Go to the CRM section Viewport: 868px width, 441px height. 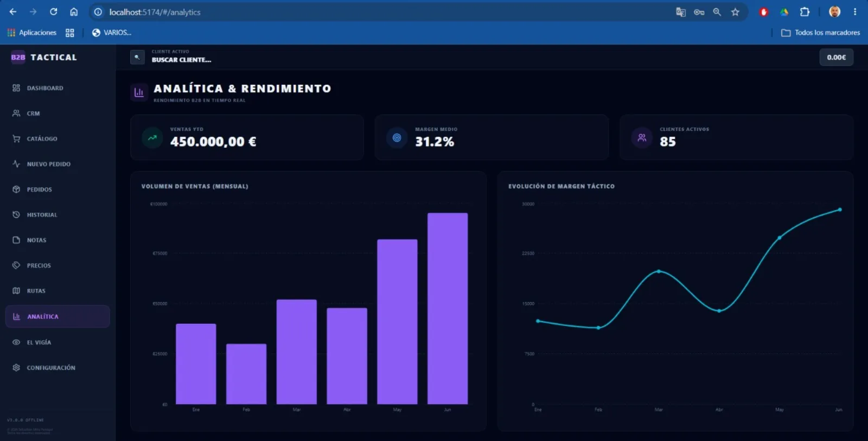pyautogui.click(x=58, y=114)
